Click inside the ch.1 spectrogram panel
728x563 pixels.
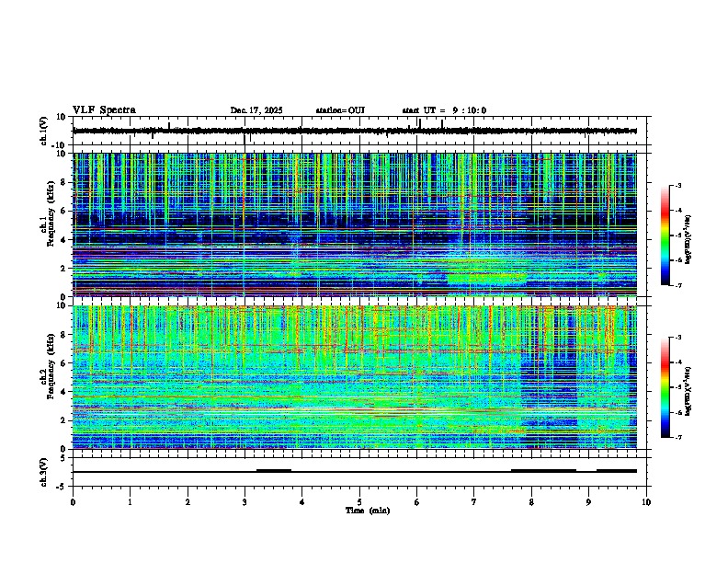click(x=355, y=224)
